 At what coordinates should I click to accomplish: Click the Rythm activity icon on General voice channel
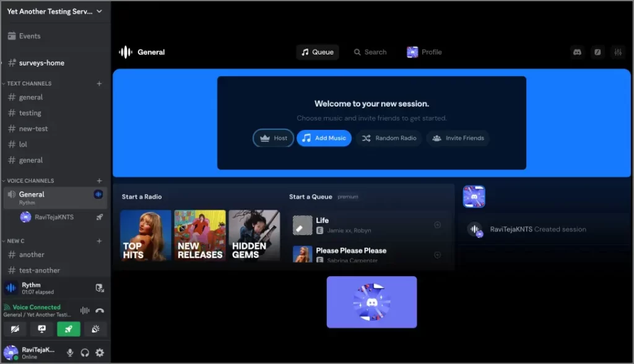(x=98, y=194)
